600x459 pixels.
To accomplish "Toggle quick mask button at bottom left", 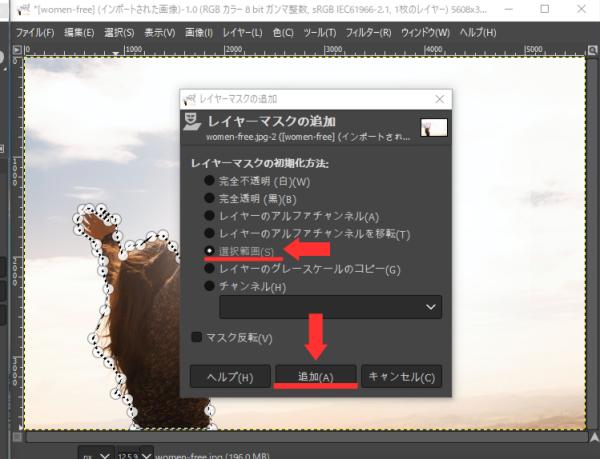I will (17, 436).
